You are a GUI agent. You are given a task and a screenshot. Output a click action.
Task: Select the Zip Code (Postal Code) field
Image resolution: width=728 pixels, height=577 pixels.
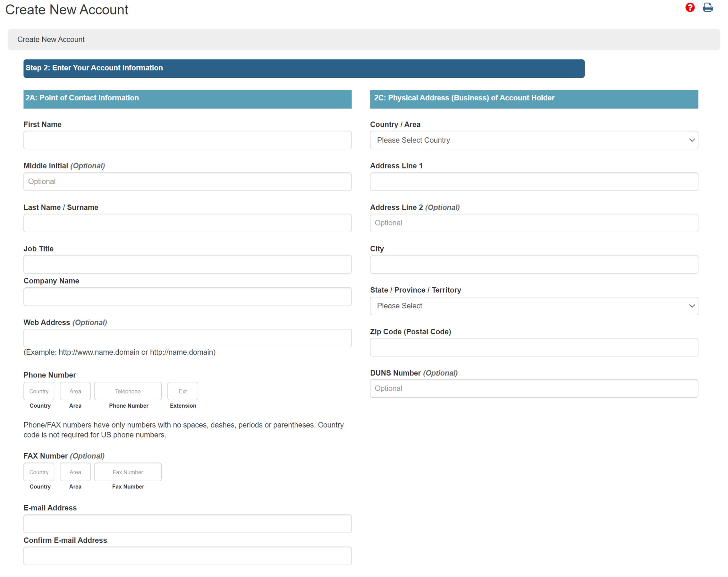click(x=534, y=347)
